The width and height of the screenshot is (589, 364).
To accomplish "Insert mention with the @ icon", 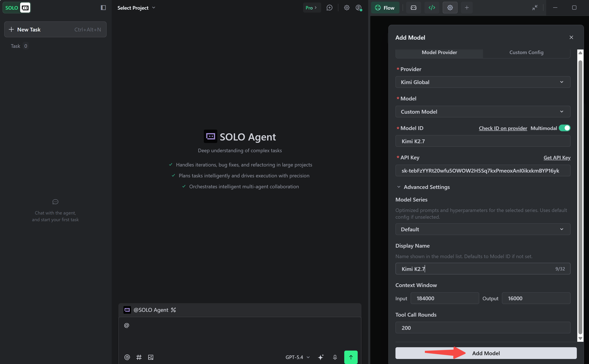I will [127, 357].
